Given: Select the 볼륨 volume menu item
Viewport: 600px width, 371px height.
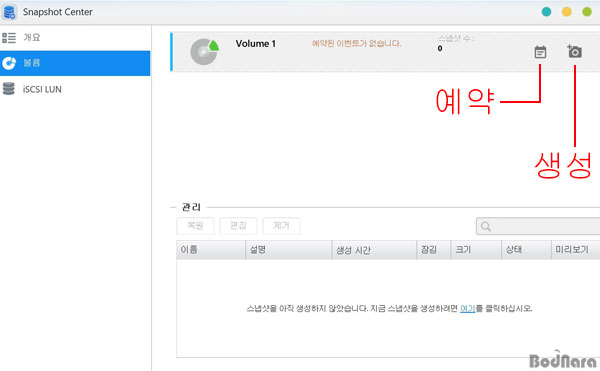Looking at the screenshot, I should 75,63.
